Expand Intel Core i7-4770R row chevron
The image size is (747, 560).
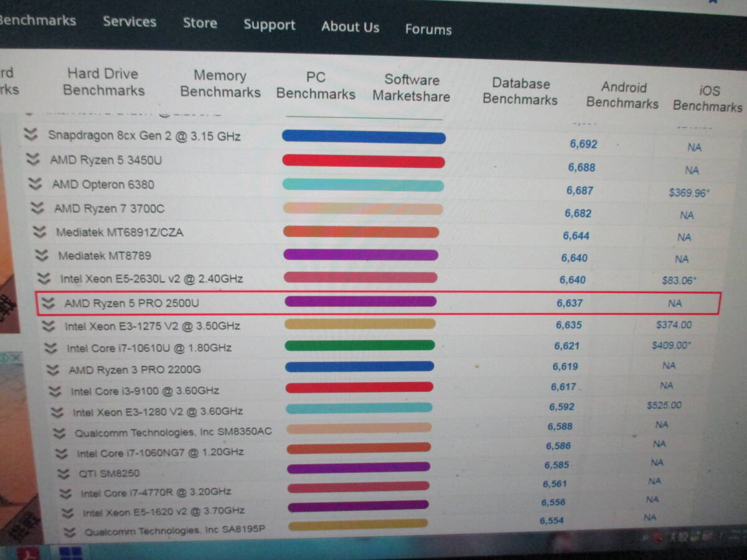coord(65,493)
